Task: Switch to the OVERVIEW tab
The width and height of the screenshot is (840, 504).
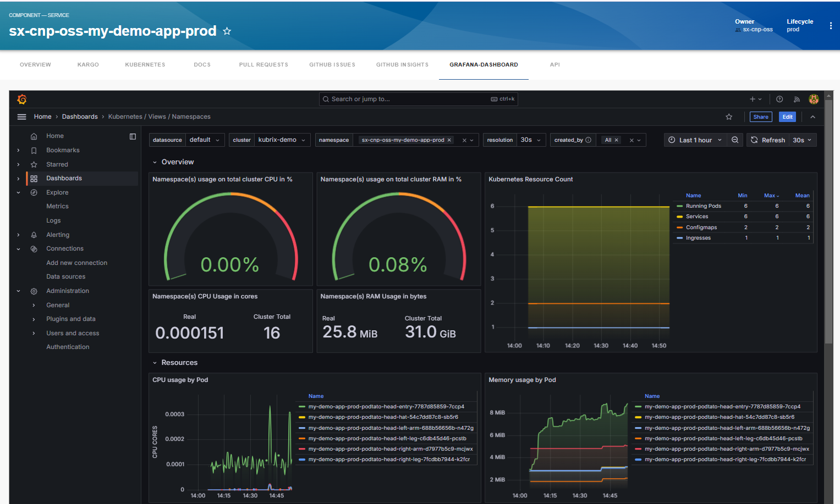Action: (35, 65)
